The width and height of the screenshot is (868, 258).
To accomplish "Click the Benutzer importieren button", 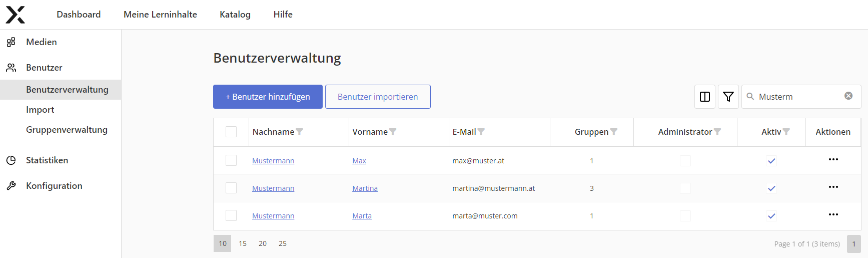I will [x=378, y=97].
